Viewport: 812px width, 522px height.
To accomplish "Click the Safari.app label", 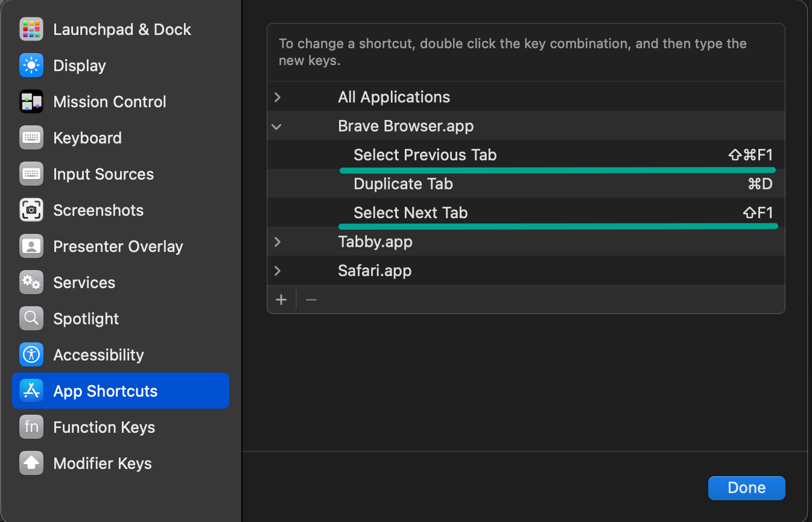I will click(x=375, y=271).
